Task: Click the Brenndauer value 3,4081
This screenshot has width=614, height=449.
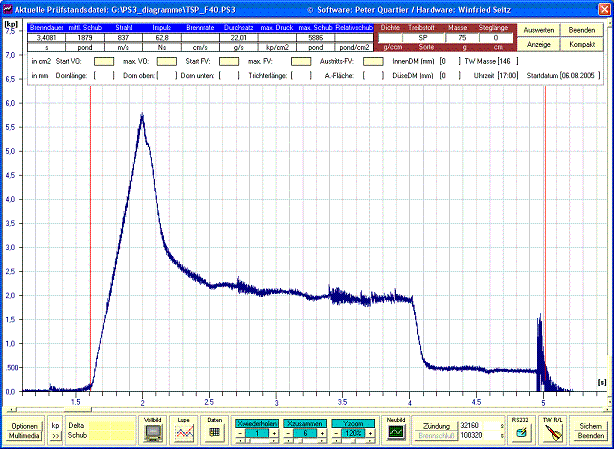Action: (46, 38)
